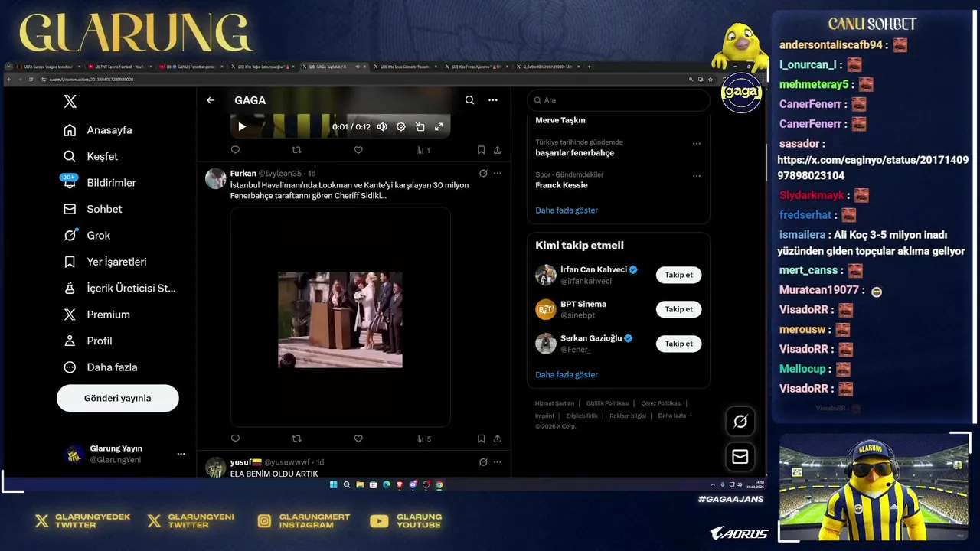Viewport: 980px width, 551px height.
Task: Open İçerik Üreticisi Stüdyosu item
Action: (x=120, y=288)
